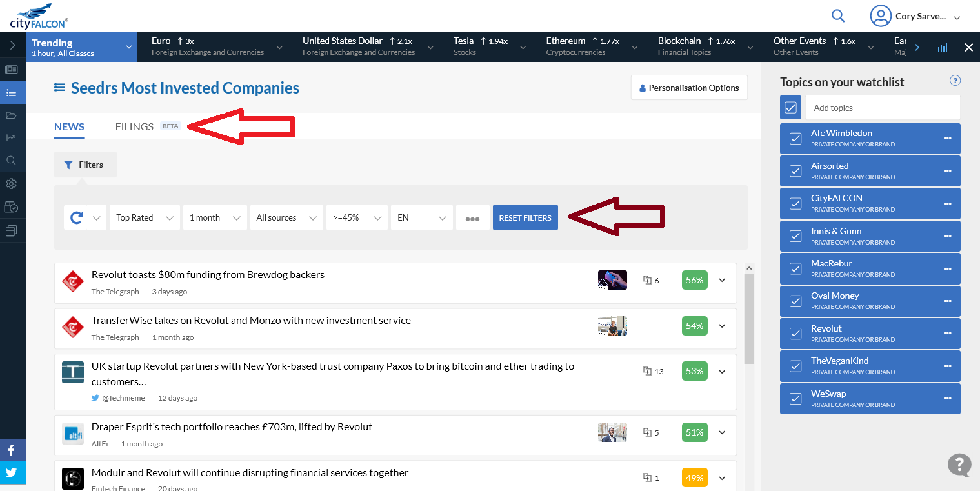
Task: Open the more options dots for Afc Wimbledon
Action: pyautogui.click(x=947, y=138)
